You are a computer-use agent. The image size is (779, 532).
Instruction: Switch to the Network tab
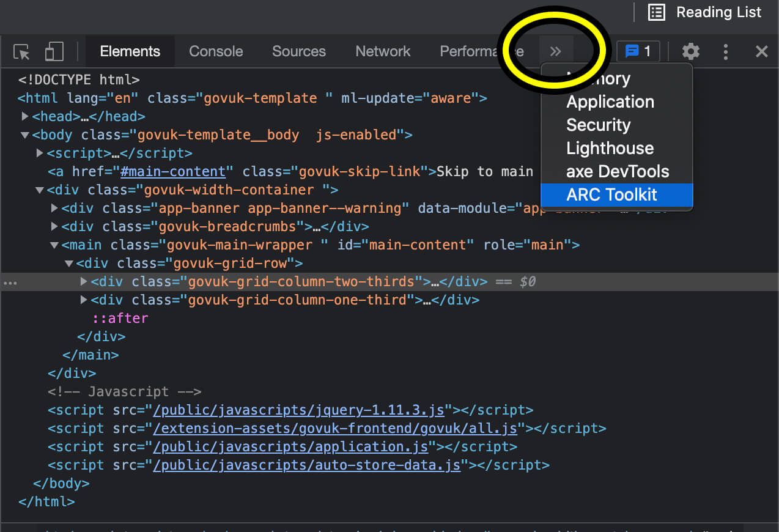(383, 51)
